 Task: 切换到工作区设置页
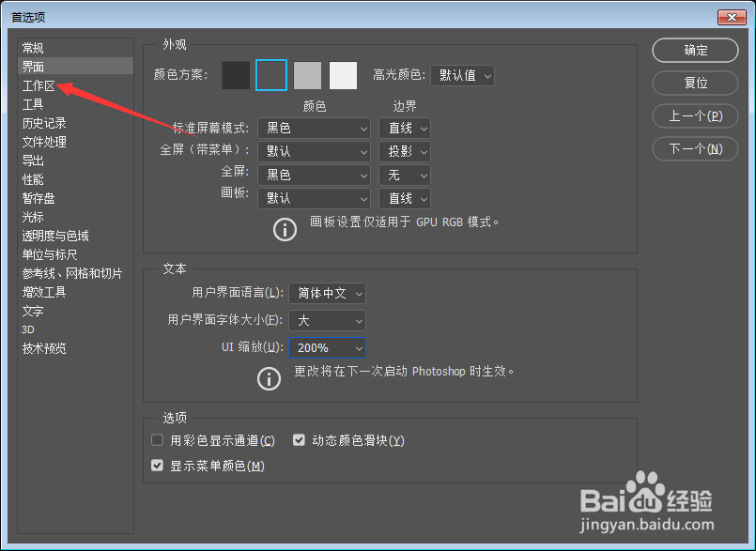click(x=39, y=84)
